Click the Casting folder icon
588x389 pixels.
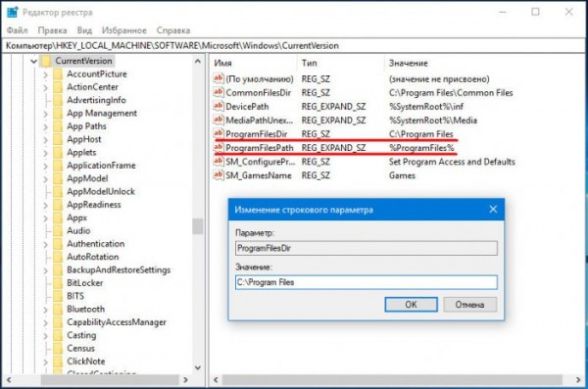coord(58,335)
